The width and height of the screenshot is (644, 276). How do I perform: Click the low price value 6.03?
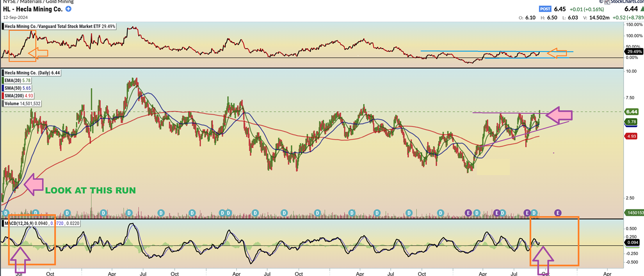point(573,18)
